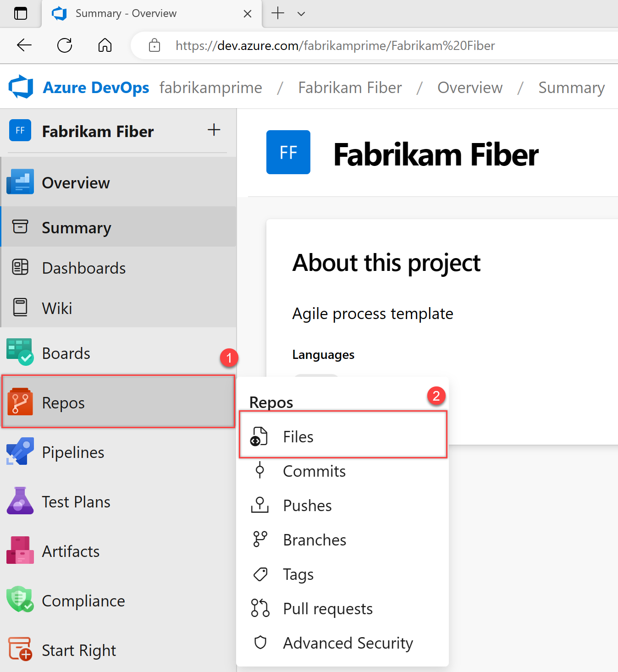Click the fabrikamprime breadcrumb link
Image resolution: width=618 pixels, height=672 pixels.
(210, 88)
